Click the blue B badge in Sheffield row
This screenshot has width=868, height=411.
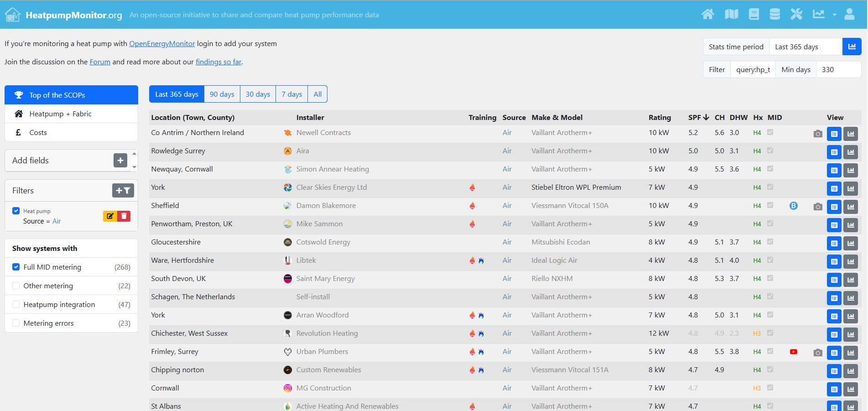click(x=794, y=206)
